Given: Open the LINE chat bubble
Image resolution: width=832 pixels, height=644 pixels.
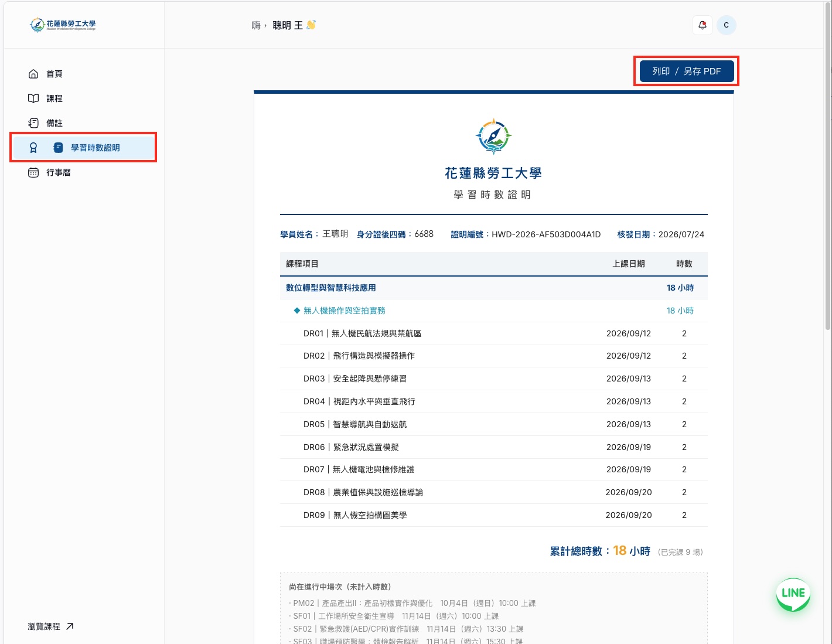Looking at the screenshot, I should pos(793,595).
